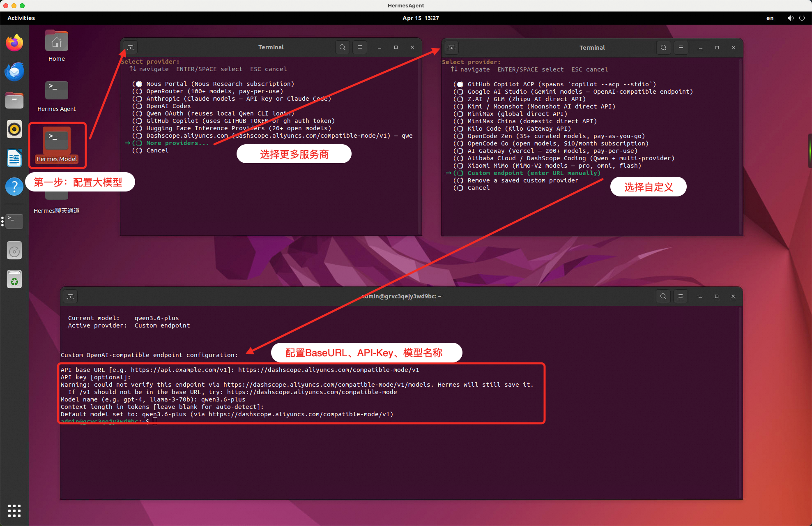The height and width of the screenshot is (526, 812).
Task: Select the OpenRouter provider radio option
Action: point(139,91)
